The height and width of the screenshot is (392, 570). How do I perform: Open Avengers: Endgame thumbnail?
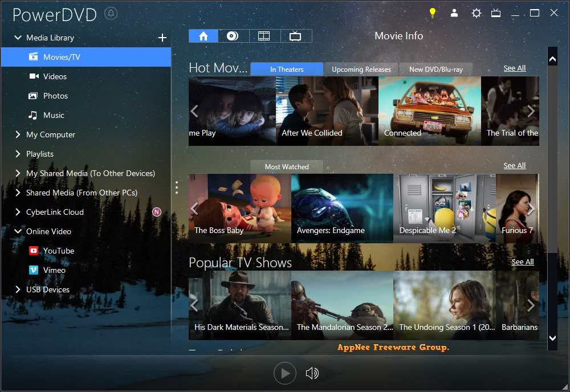(x=342, y=208)
